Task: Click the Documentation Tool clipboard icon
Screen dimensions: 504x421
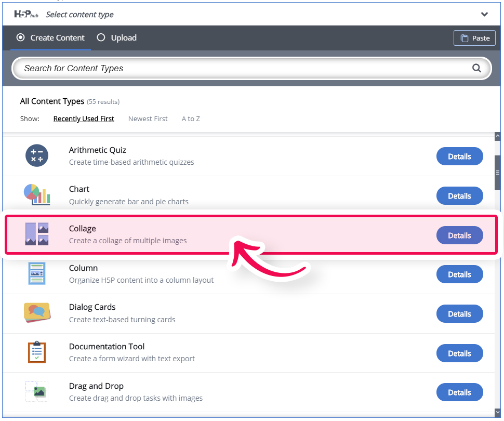Action: point(37,352)
